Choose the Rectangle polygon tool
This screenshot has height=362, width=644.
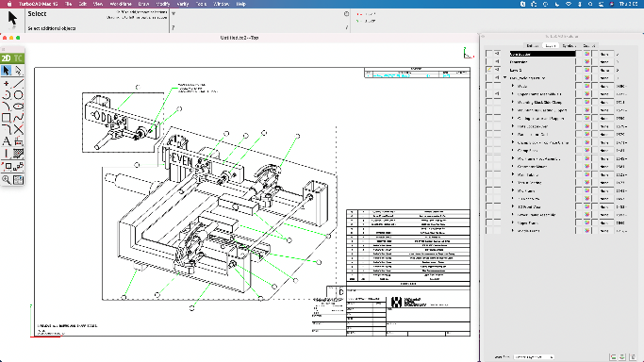point(7,118)
